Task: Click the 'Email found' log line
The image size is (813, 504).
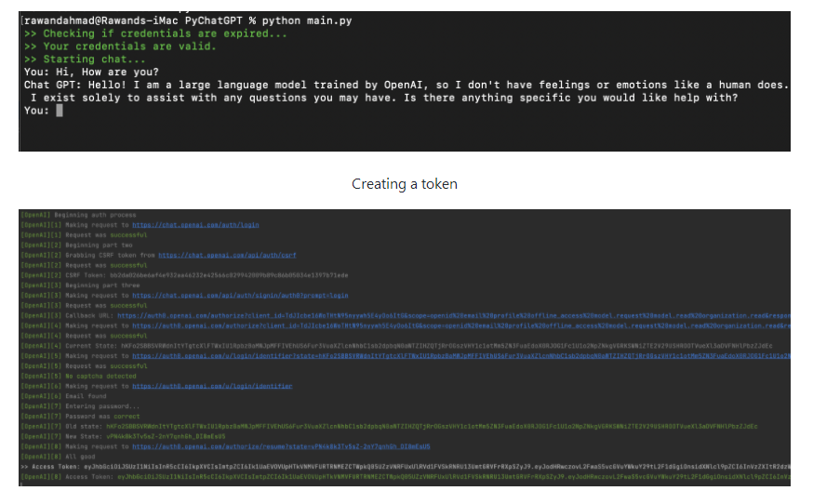Action: click(64, 396)
